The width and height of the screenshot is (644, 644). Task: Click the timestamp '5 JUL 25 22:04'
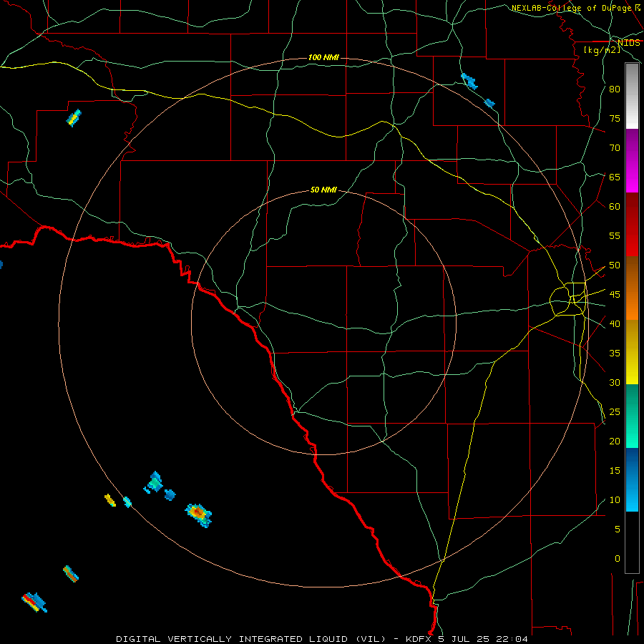point(483,639)
